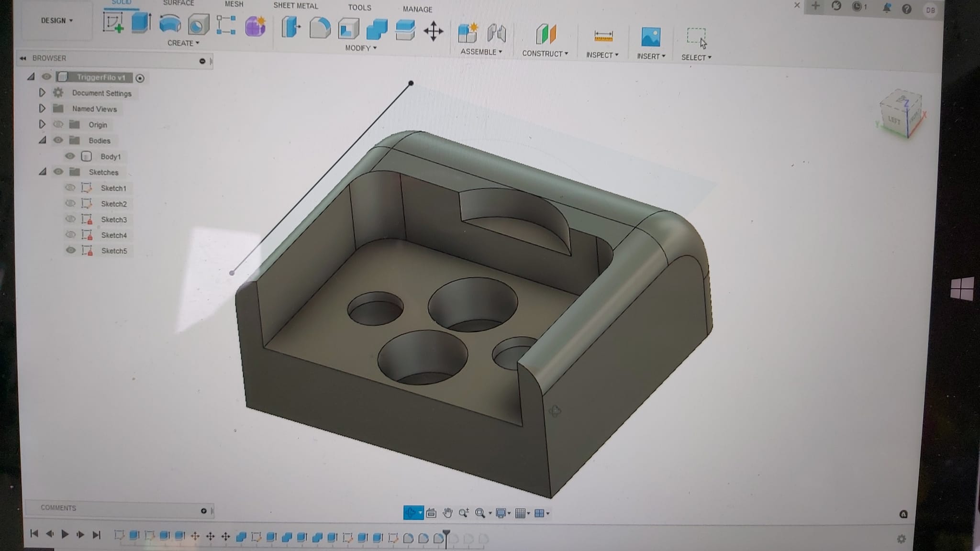Toggle visibility of Sketch5
Screen dimensions: 980x551
(71, 250)
